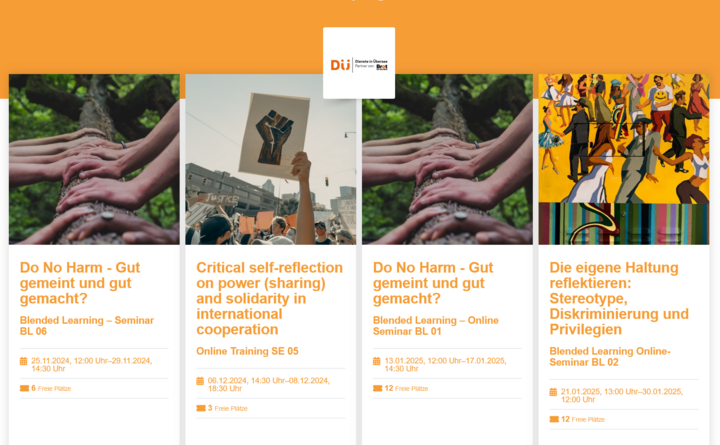720x445 pixels.
Task: Click ticket icon next to 3 Freie Plätze
Action: (x=201, y=408)
